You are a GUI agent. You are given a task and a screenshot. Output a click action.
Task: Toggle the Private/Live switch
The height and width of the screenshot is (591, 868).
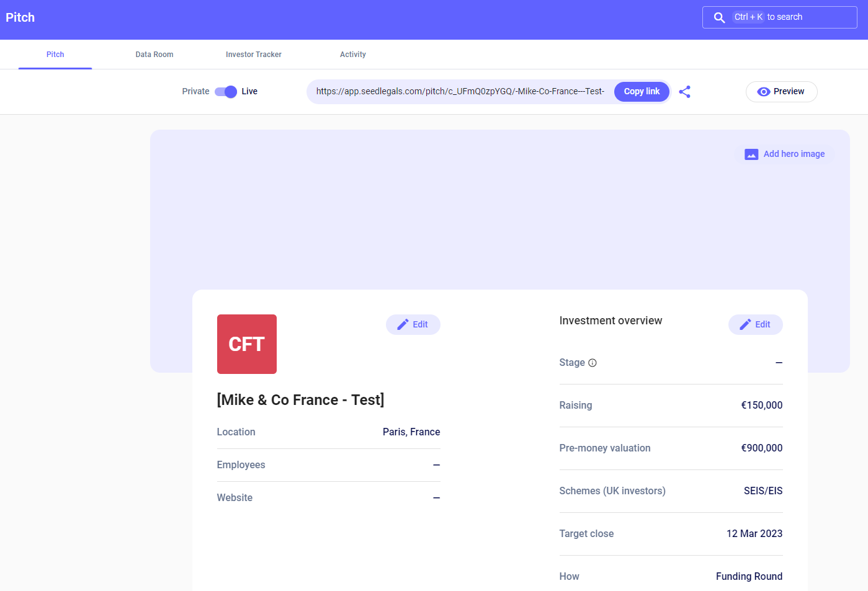coord(226,92)
